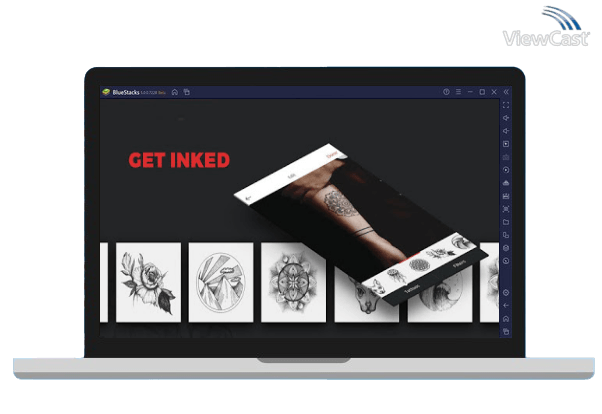The image size is (602, 414).
Task: Open the dimmed game controls keyboard icon
Action: point(506,157)
